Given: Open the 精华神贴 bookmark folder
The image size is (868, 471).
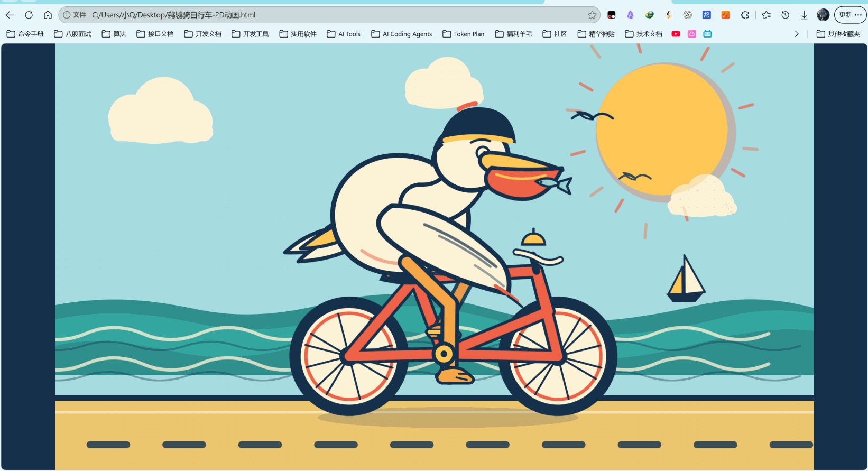Looking at the screenshot, I should (x=596, y=34).
